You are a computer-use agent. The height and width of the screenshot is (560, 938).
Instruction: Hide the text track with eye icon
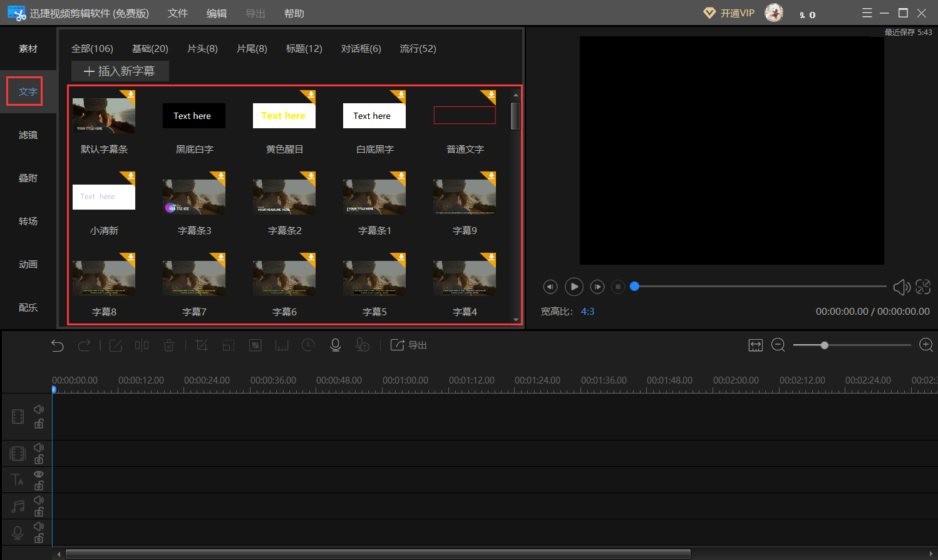pos(39,474)
